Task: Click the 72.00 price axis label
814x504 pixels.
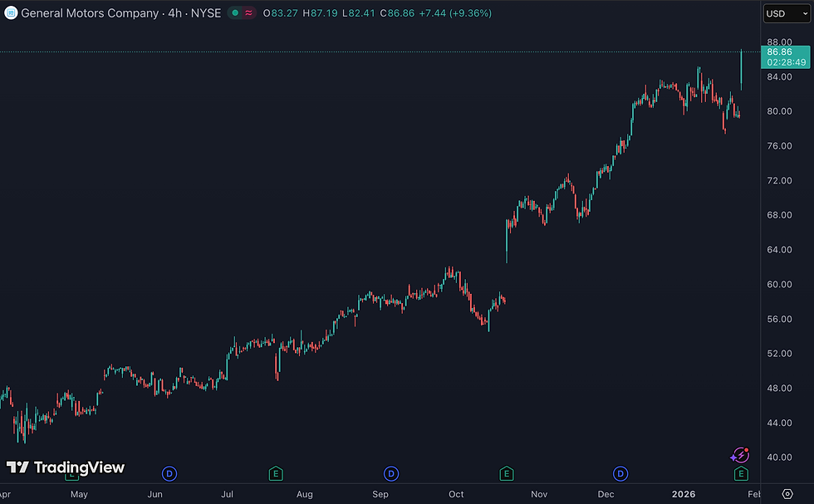Action: point(779,181)
